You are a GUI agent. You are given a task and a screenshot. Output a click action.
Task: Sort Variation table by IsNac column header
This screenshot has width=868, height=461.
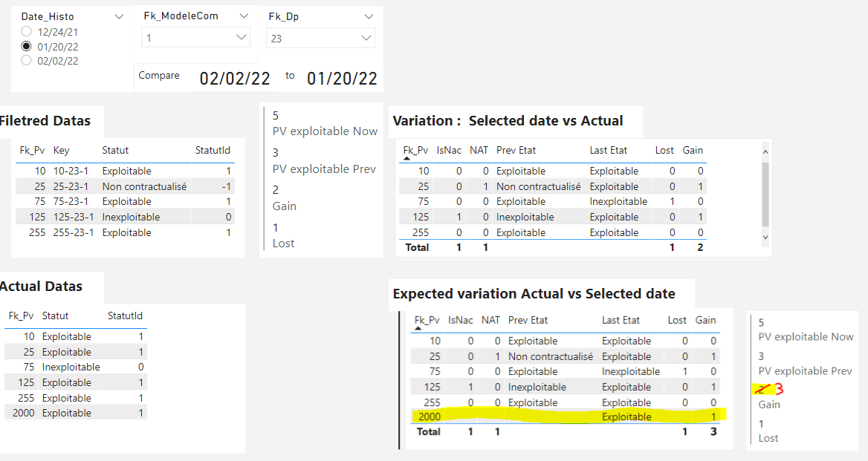pos(449,151)
